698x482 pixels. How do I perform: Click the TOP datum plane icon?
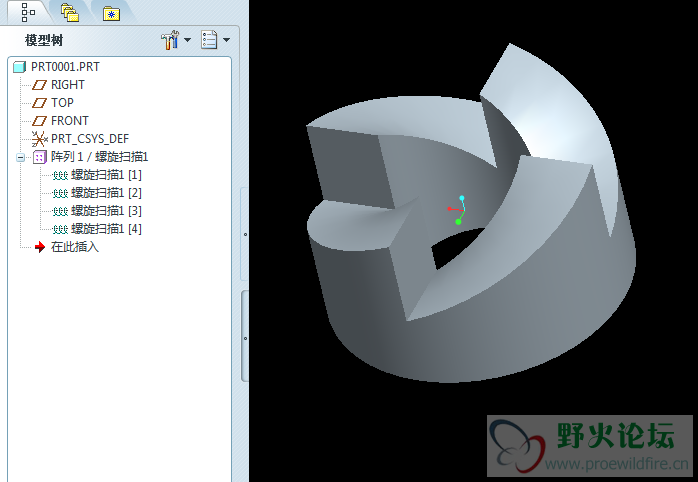[x=39, y=103]
